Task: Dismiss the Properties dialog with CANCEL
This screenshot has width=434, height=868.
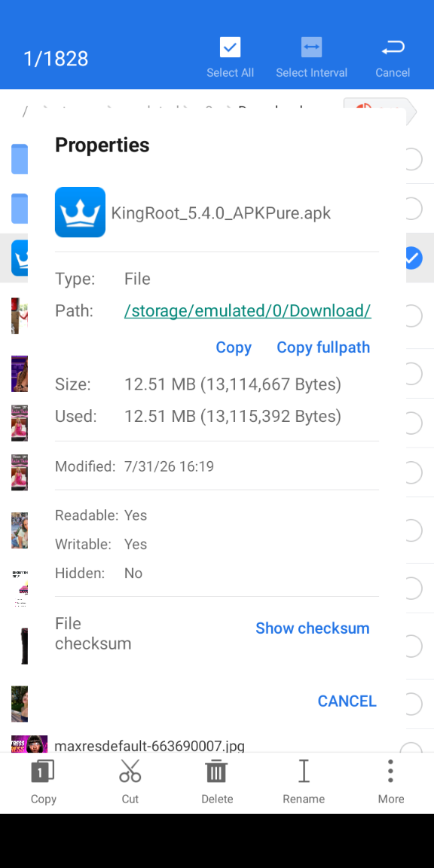Action: coord(347,701)
